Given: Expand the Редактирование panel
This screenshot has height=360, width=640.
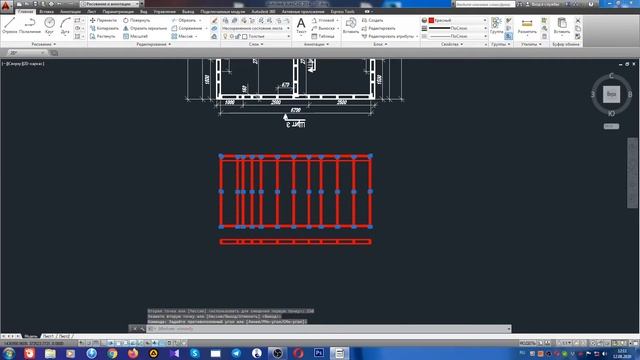Looking at the screenshot, I should [153, 44].
